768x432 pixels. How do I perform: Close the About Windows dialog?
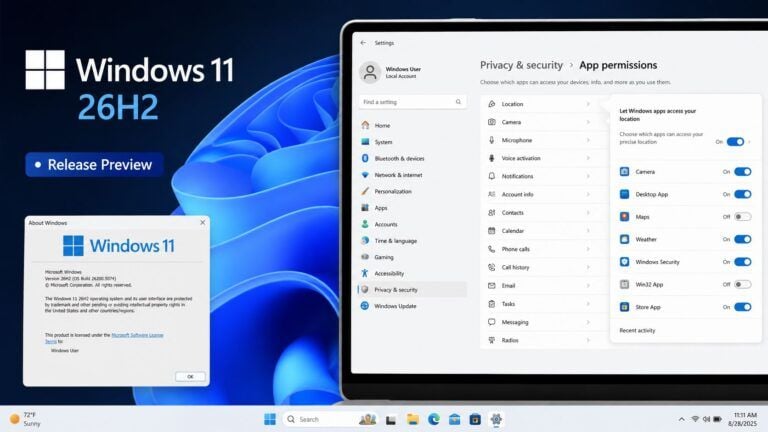tap(203, 222)
